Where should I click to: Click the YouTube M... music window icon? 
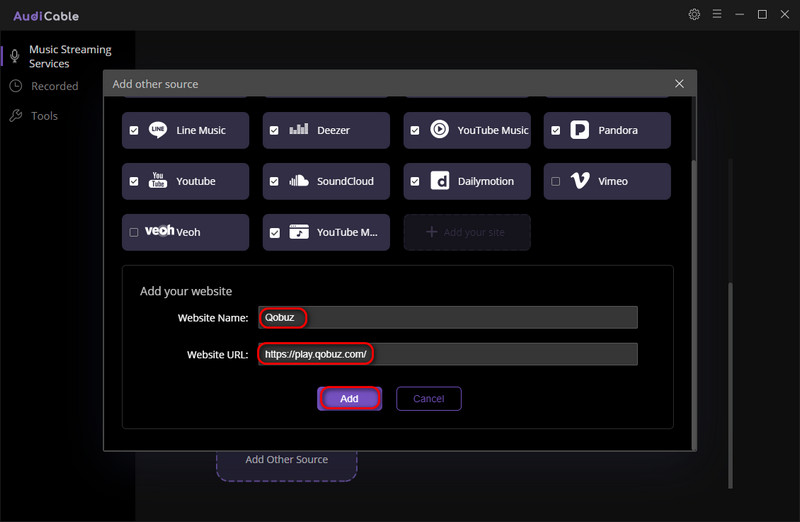pos(299,232)
